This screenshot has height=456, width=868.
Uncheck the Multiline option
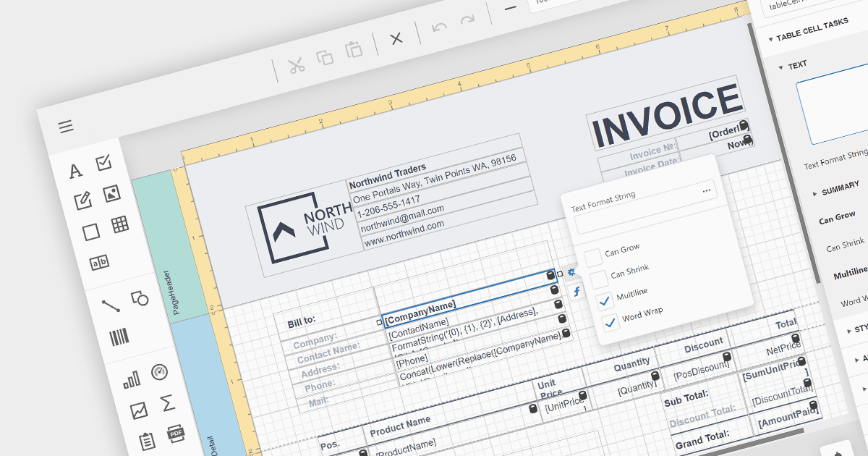(604, 300)
